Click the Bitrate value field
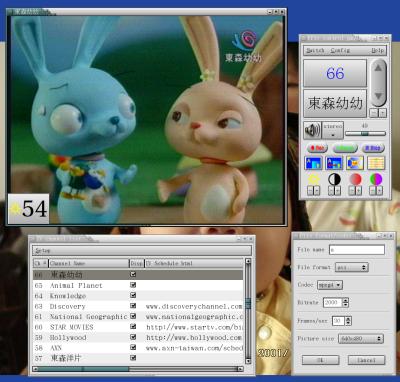This screenshot has width=400, height=382. tap(333, 303)
